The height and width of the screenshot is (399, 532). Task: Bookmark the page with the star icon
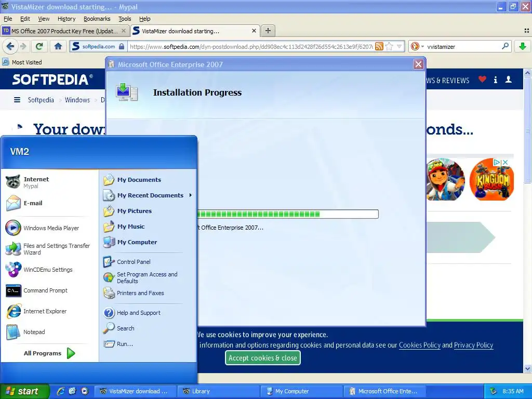[x=389, y=46]
